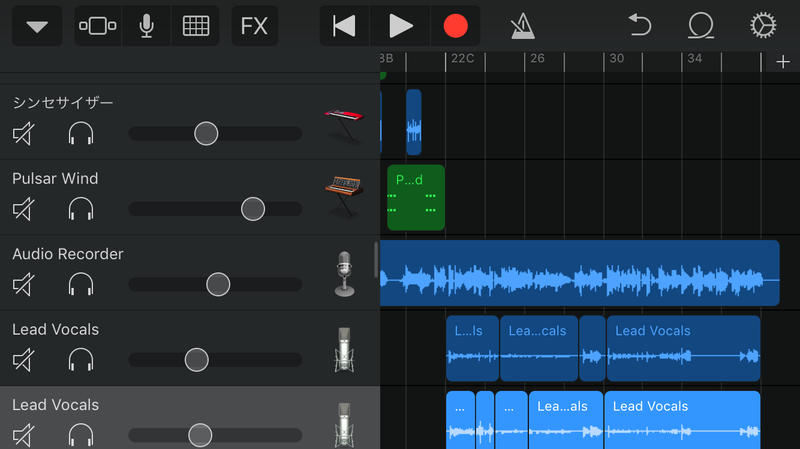This screenshot has height=449, width=800.
Task: Select the L...ls region
Action: pyautogui.click(x=472, y=348)
